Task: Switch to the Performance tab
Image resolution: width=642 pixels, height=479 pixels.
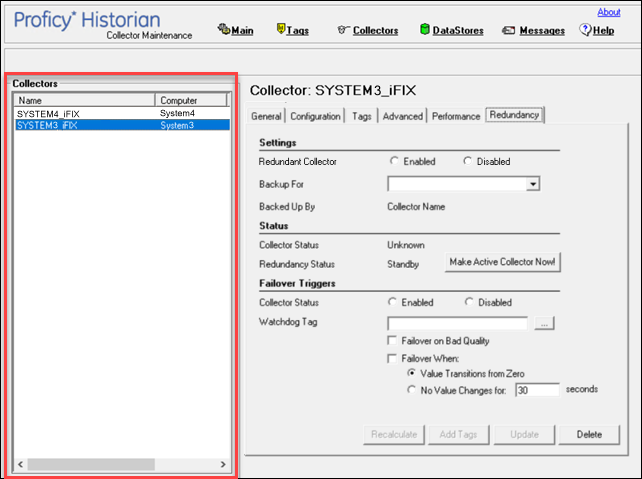Action: pyautogui.click(x=456, y=116)
